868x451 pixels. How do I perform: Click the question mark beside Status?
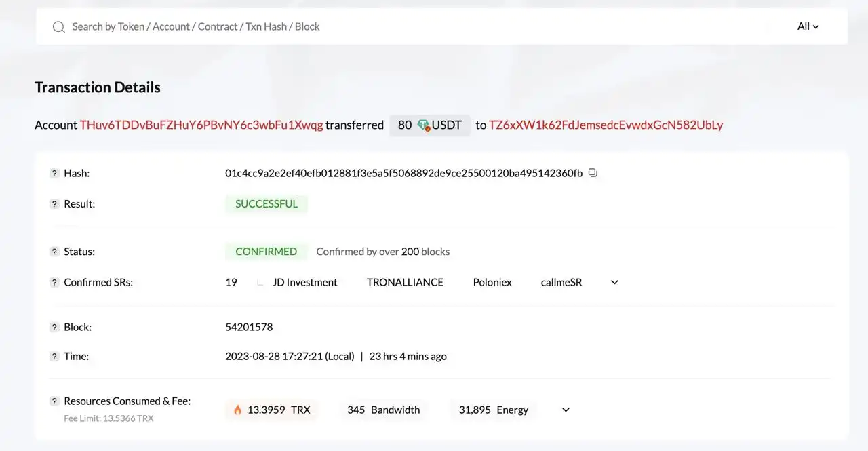[54, 252]
